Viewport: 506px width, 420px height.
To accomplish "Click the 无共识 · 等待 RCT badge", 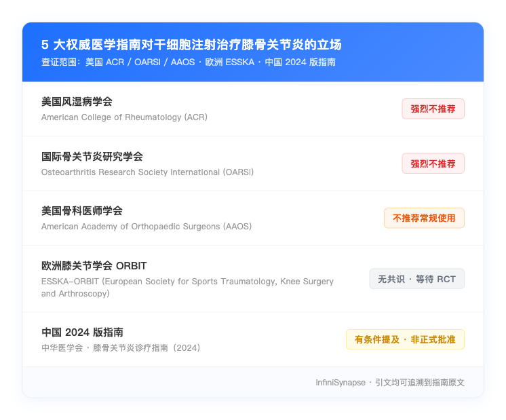I will pos(417,279).
